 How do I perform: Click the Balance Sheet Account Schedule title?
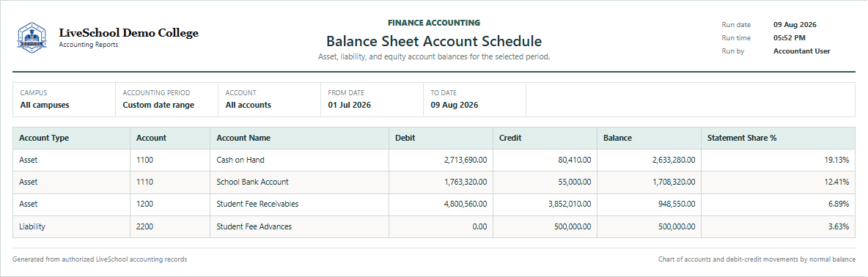433,42
